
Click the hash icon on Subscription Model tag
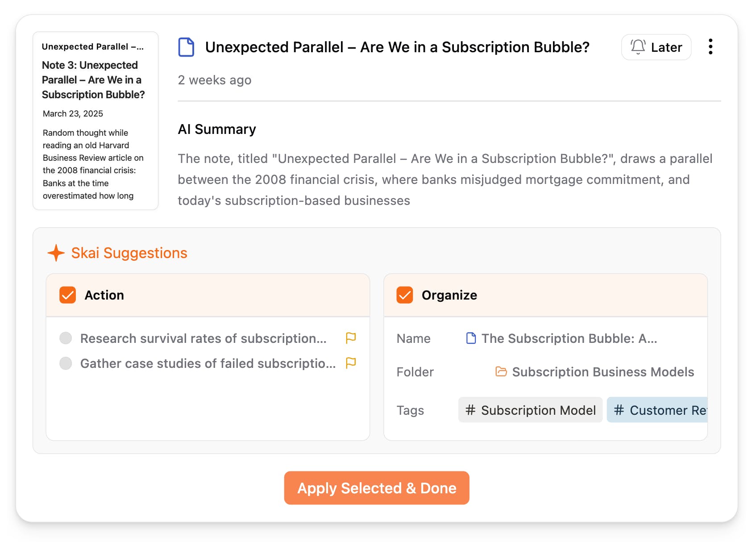[470, 410]
